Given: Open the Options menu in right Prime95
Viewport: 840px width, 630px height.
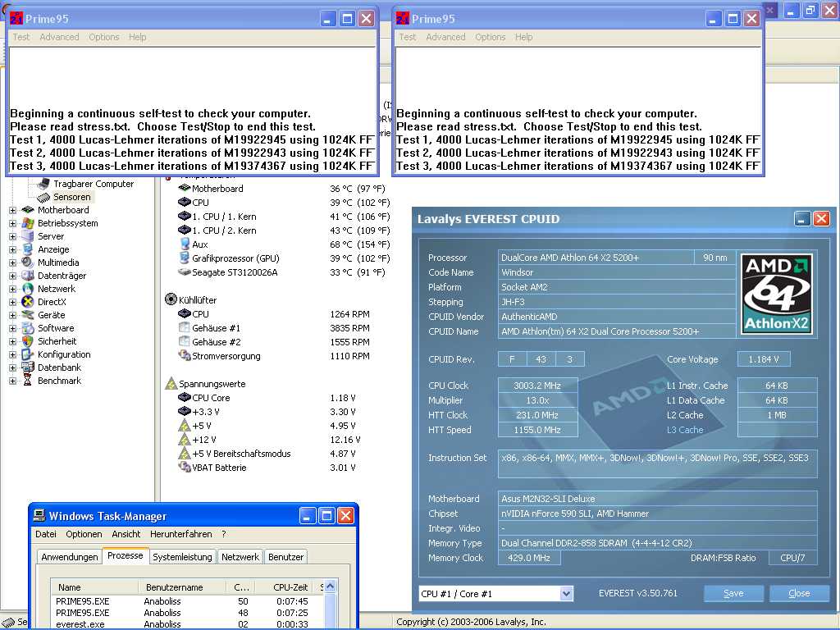Looking at the screenshot, I should [490, 37].
